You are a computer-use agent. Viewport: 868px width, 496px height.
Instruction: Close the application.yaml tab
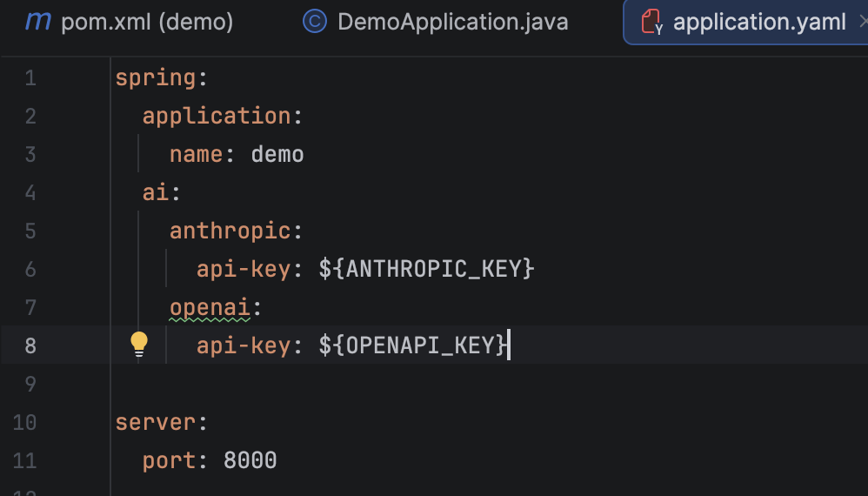862,22
